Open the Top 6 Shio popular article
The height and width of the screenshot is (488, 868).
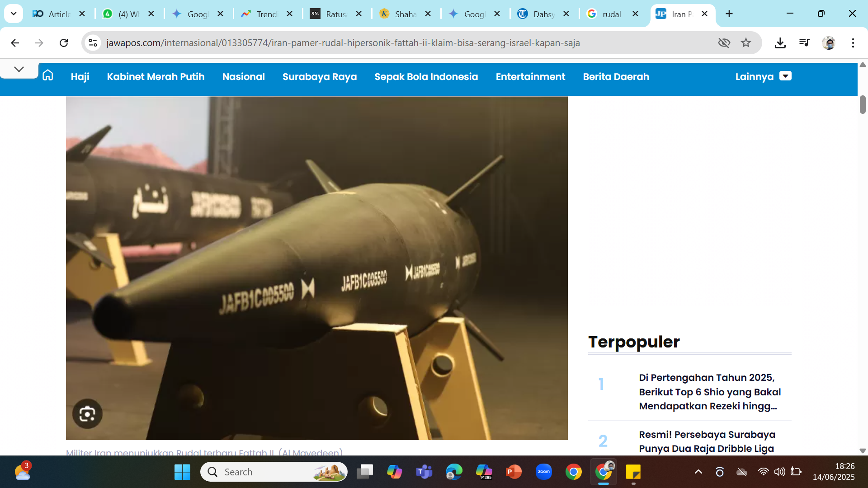(x=710, y=392)
